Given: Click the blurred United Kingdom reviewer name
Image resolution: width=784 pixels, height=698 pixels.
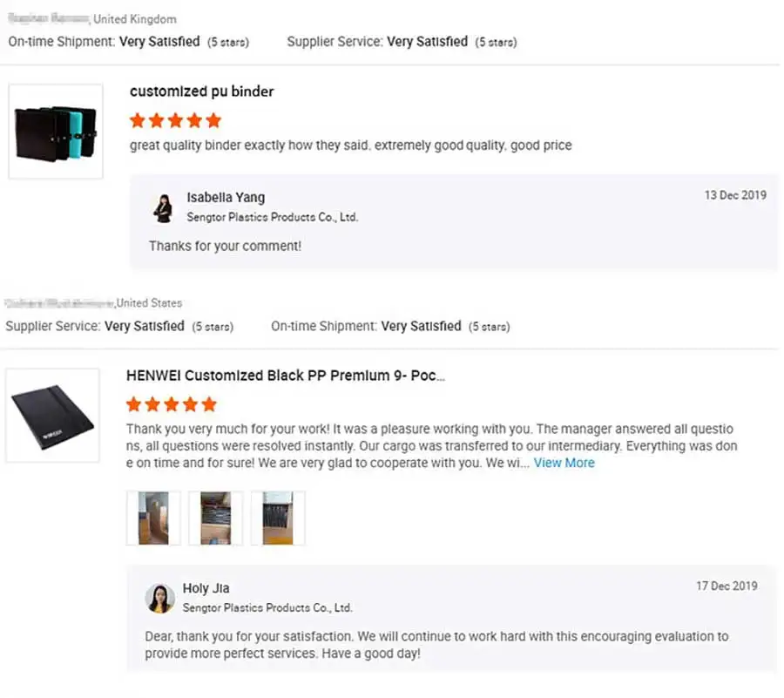Looking at the screenshot, I should [48, 19].
